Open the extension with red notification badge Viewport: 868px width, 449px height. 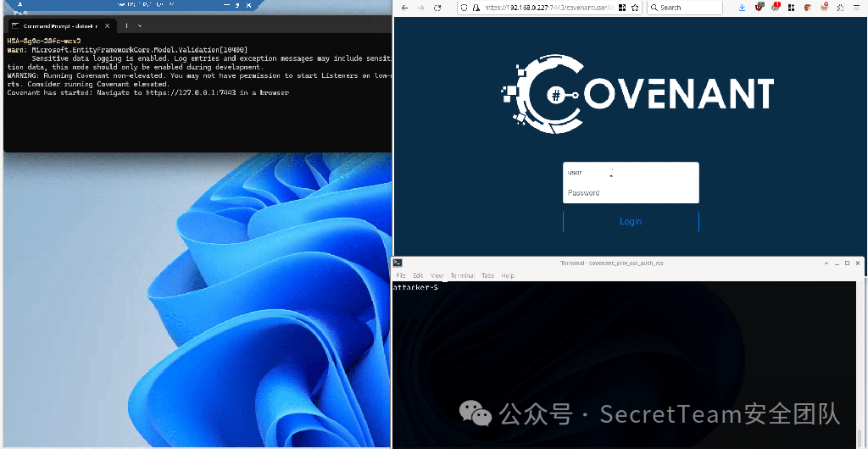[x=776, y=7]
